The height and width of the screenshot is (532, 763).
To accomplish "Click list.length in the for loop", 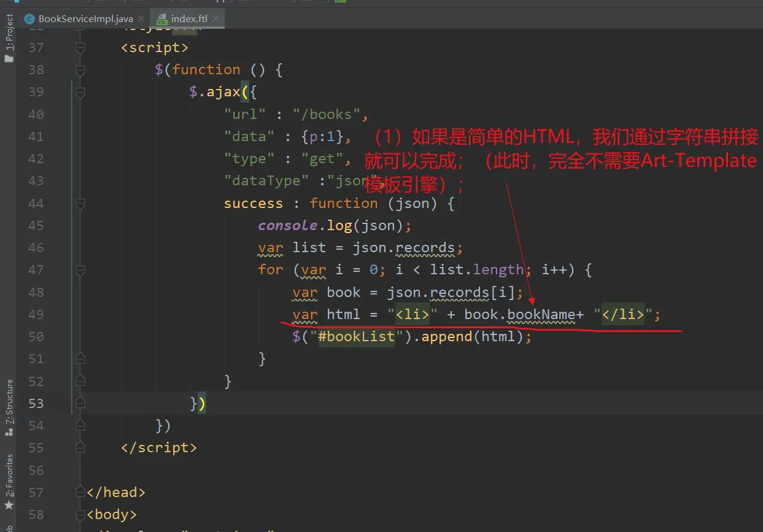I will 477,270.
